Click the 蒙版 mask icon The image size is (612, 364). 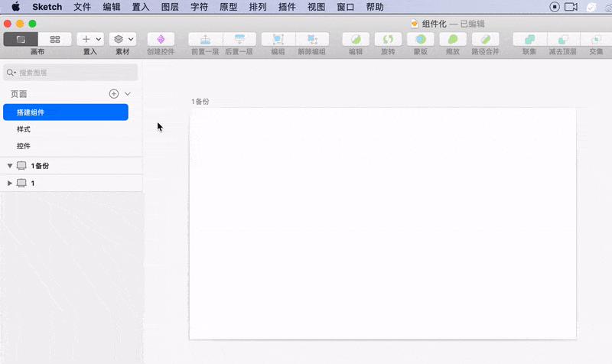(420, 39)
